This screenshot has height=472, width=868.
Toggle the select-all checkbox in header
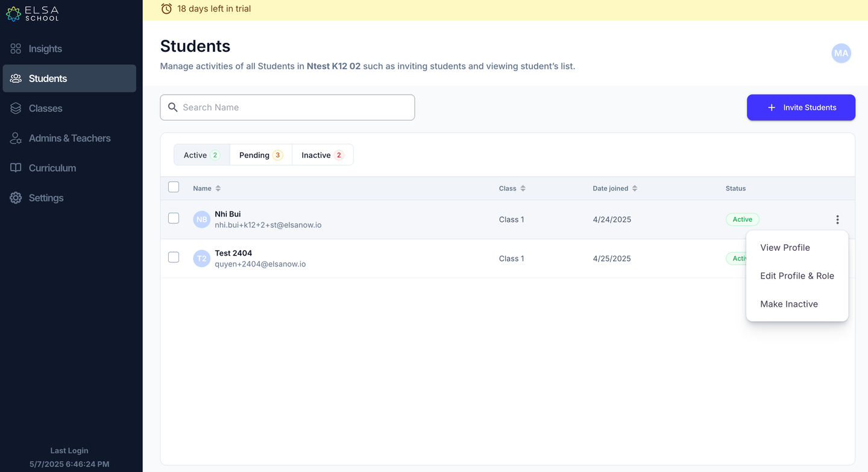(174, 187)
